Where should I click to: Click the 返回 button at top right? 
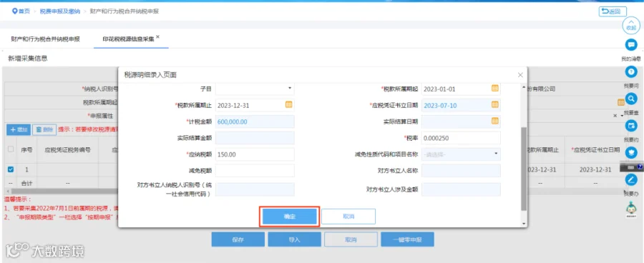coord(613,11)
